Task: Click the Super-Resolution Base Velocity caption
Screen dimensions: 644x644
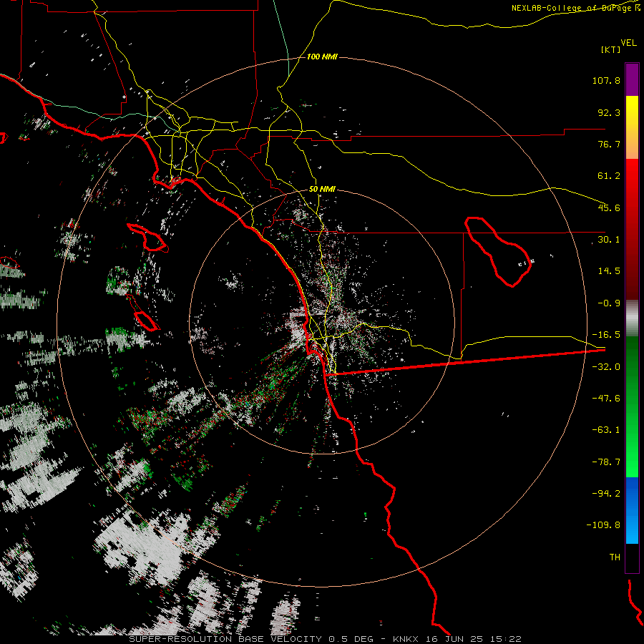Action: coord(325,639)
